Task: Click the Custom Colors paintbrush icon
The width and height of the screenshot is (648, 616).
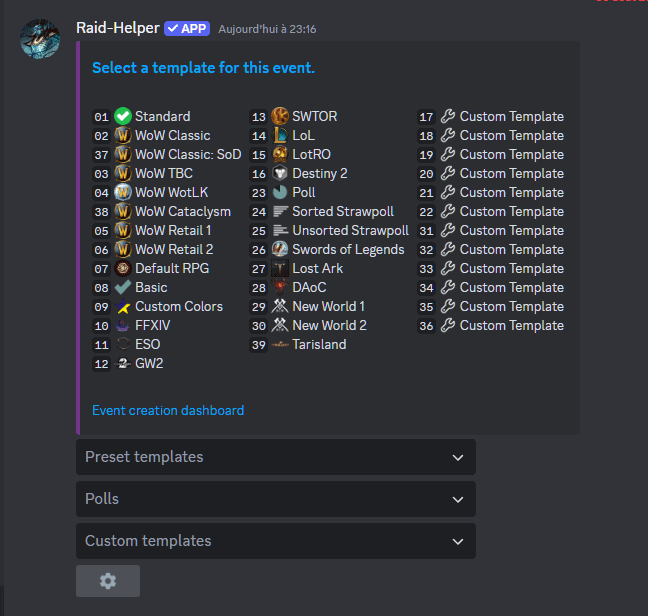Action: coord(122,306)
